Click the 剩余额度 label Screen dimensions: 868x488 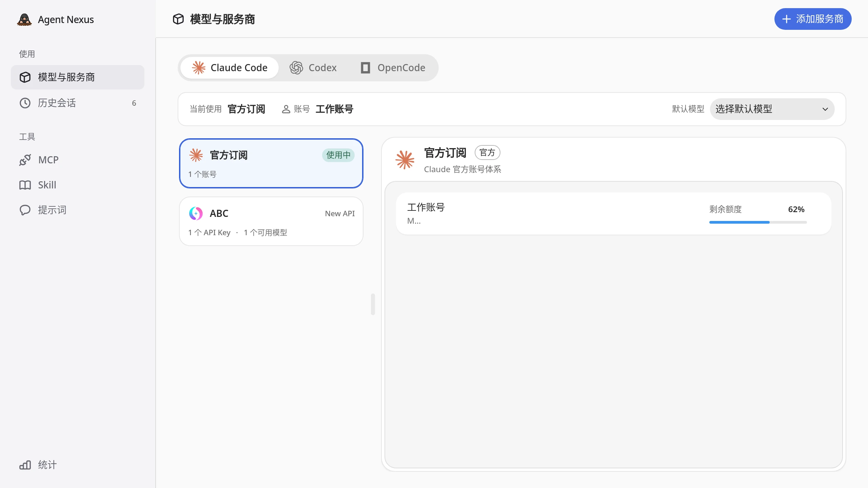[726, 209]
